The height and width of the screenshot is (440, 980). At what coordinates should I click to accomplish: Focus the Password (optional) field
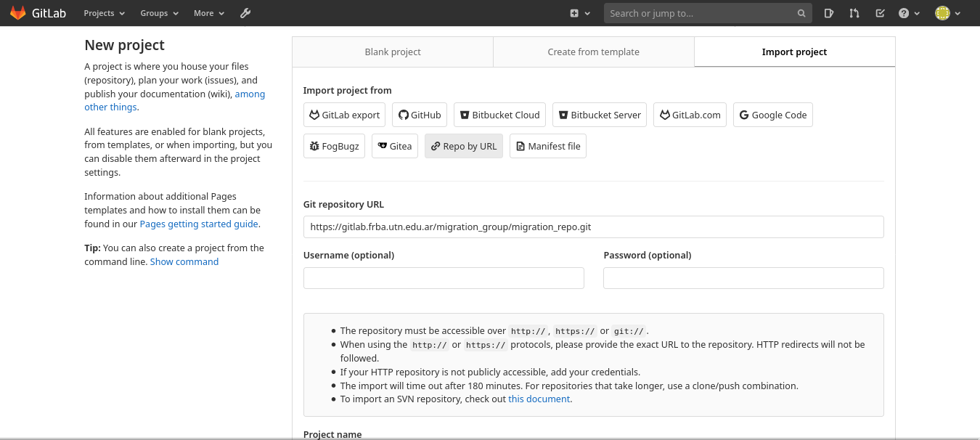click(743, 278)
